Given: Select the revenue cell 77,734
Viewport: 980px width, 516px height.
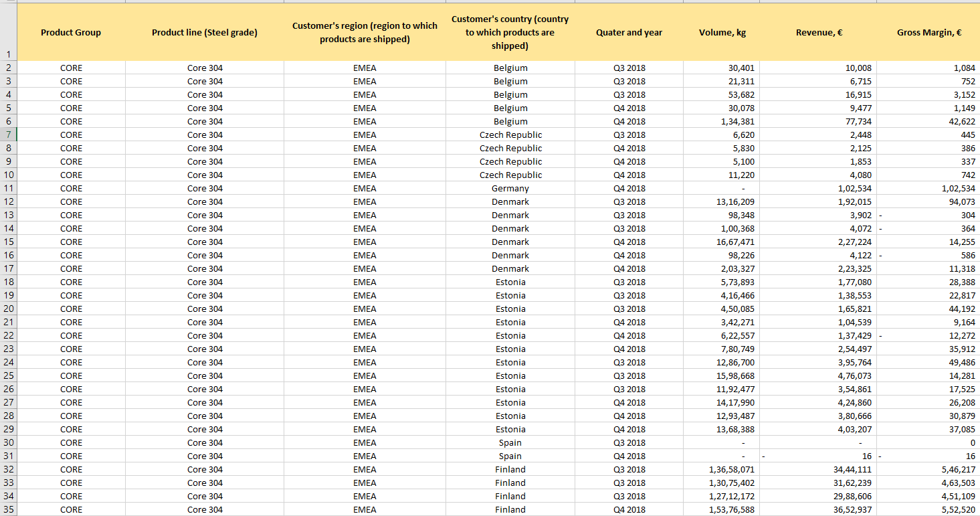Looking at the screenshot, I should pyautogui.click(x=818, y=121).
